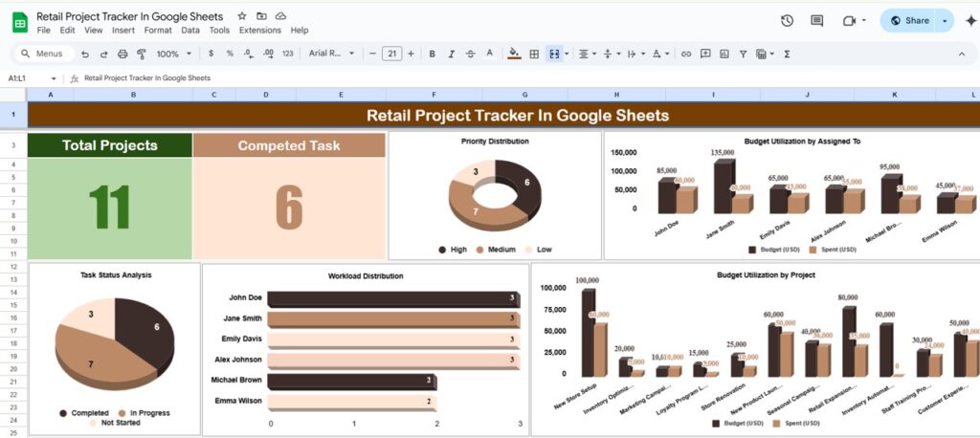Insert a chart

(724, 55)
